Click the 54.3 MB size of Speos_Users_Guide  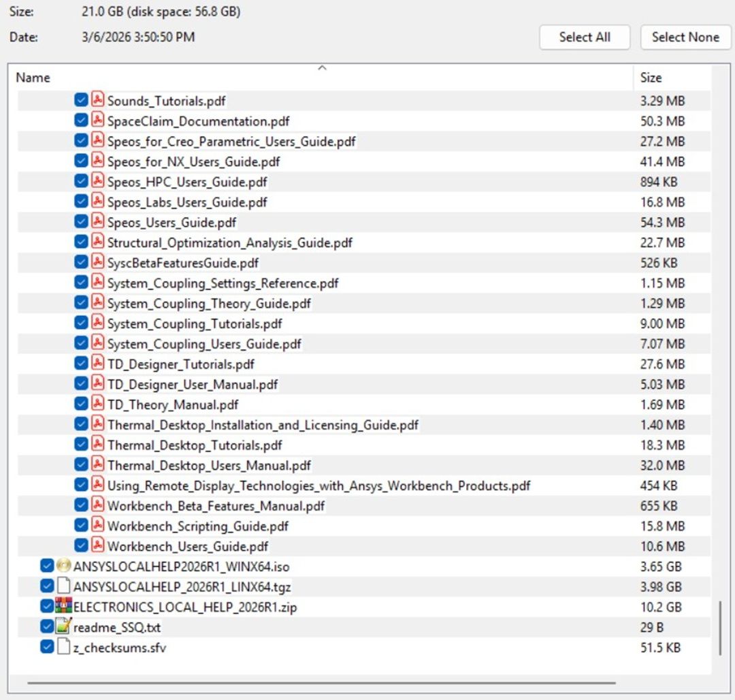(662, 222)
